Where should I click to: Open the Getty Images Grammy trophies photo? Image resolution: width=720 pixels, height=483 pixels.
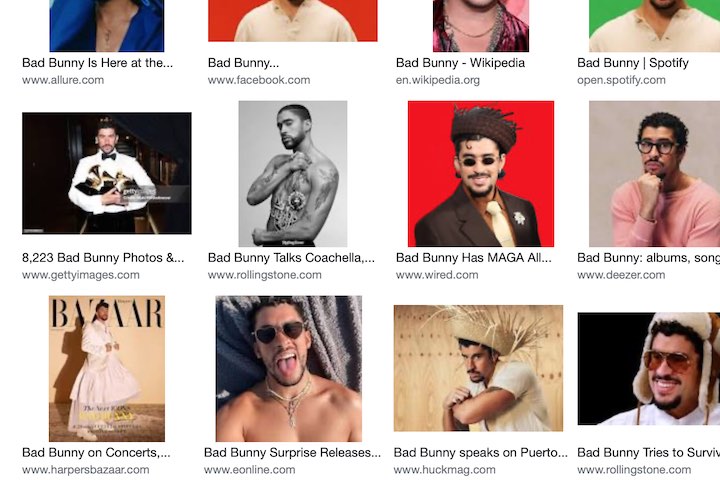(x=107, y=173)
